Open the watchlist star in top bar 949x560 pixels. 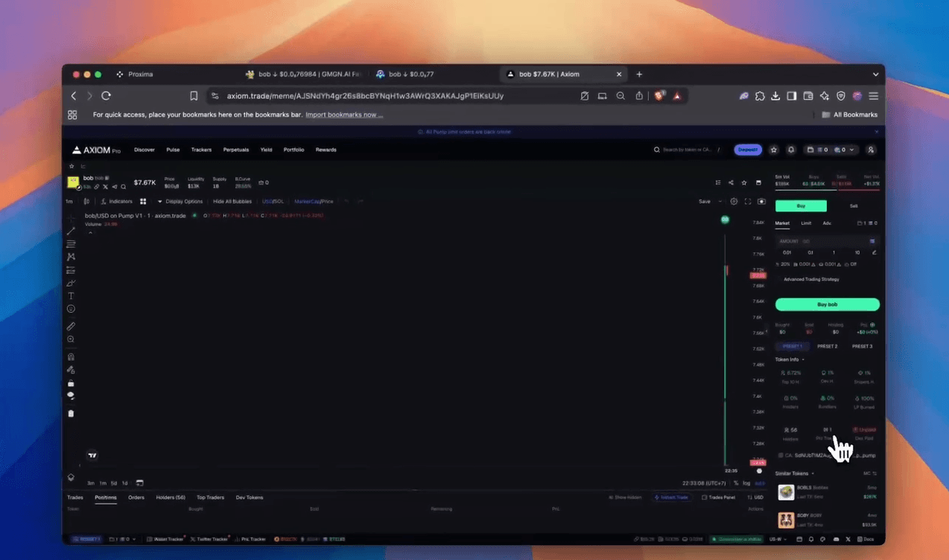(x=774, y=150)
